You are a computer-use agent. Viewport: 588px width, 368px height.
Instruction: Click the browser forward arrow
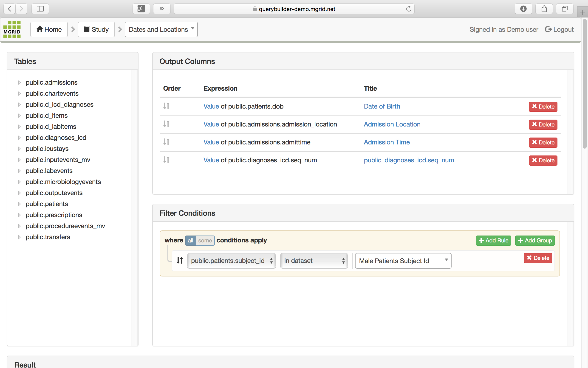[x=21, y=9]
